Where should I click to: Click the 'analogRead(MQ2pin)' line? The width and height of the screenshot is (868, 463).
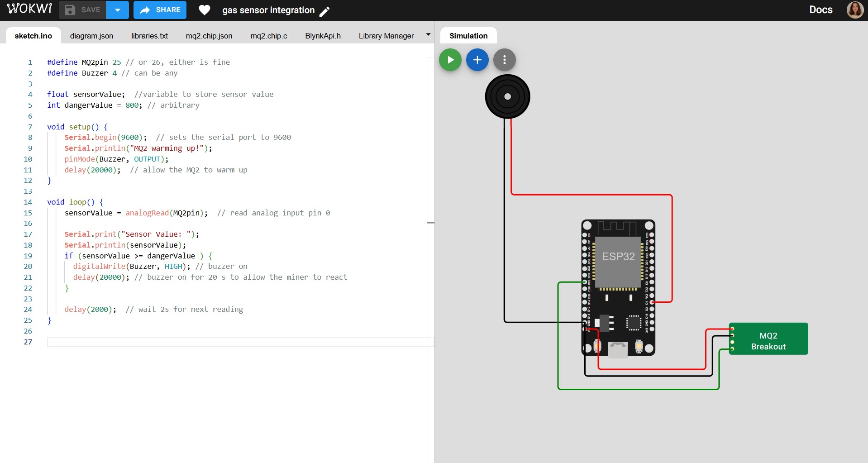197,213
